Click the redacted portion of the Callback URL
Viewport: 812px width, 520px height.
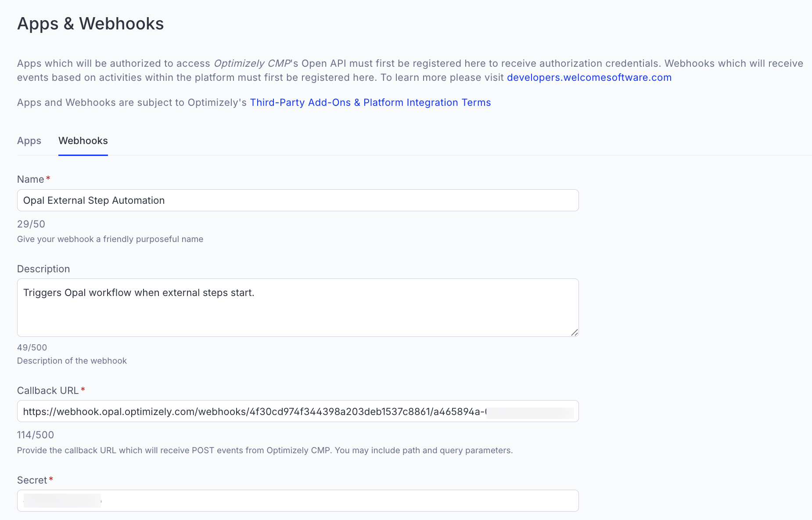(530, 412)
